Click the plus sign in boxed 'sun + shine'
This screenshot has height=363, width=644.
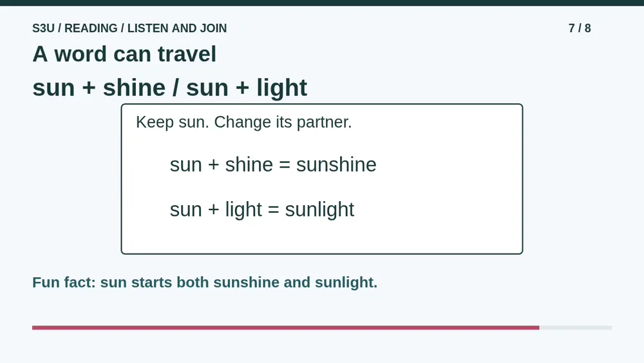[x=214, y=165]
